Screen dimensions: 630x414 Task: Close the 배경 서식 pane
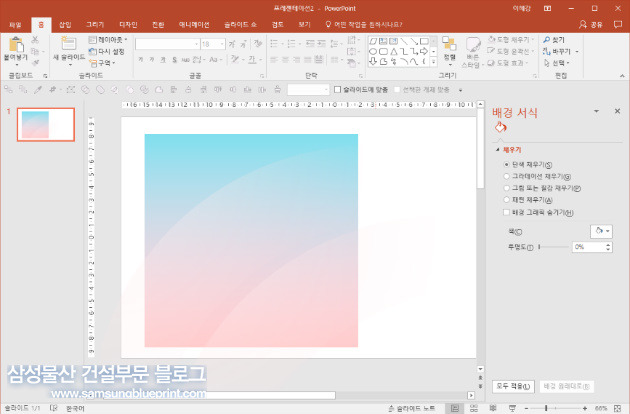[x=618, y=111]
